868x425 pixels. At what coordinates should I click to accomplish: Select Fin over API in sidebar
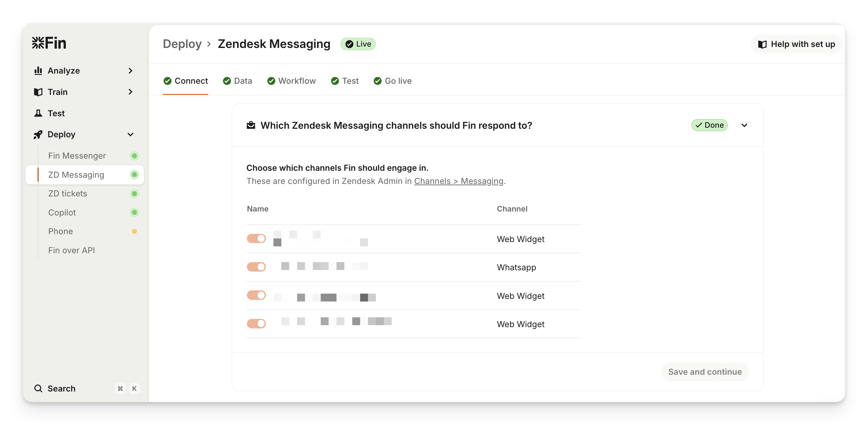72,250
